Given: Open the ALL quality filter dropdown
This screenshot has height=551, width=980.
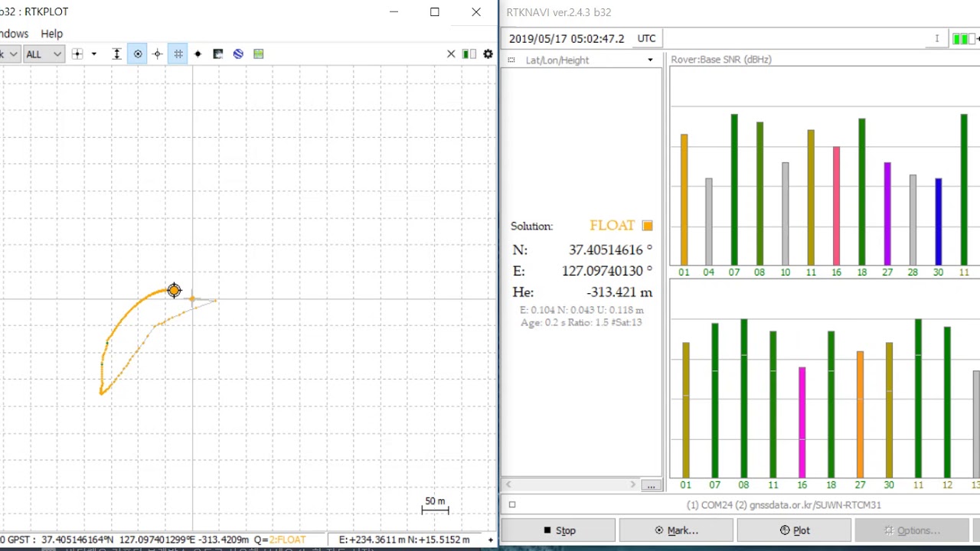Looking at the screenshot, I should click(44, 54).
